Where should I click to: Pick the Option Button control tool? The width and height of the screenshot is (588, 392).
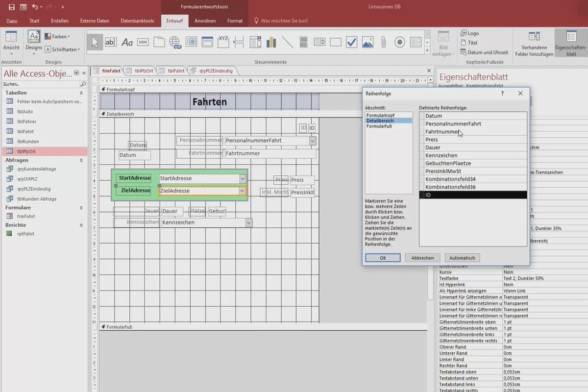(400, 43)
